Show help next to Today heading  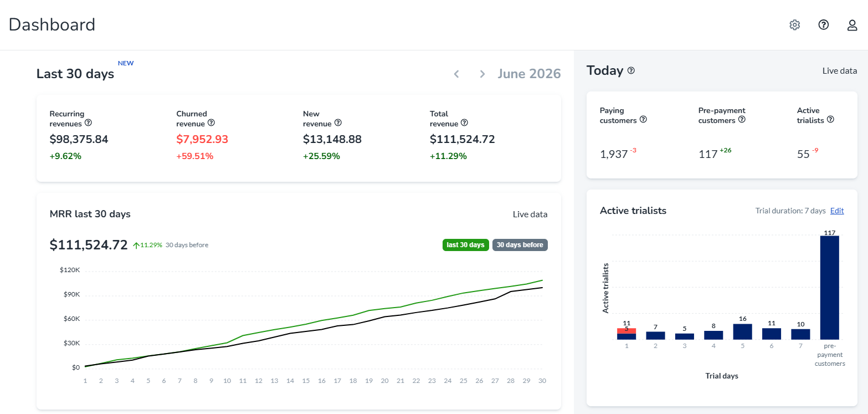[631, 71]
